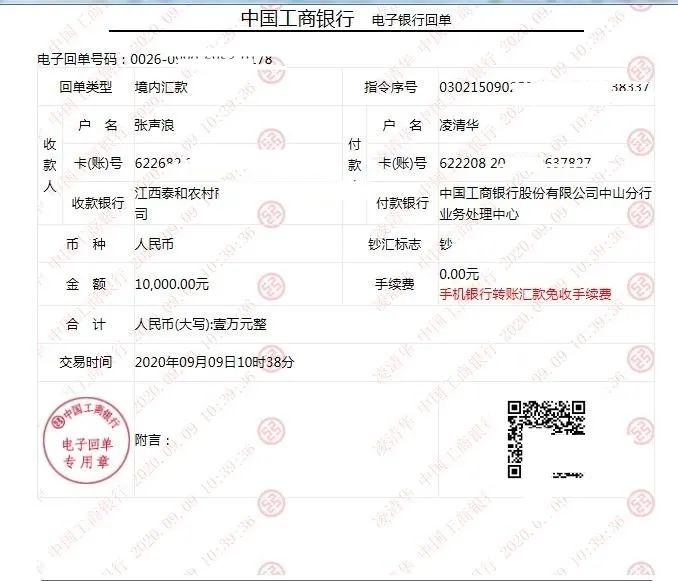Click the red 手机银行转账汇款免收手续费 note
678x581 pixels.
click(525, 294)
